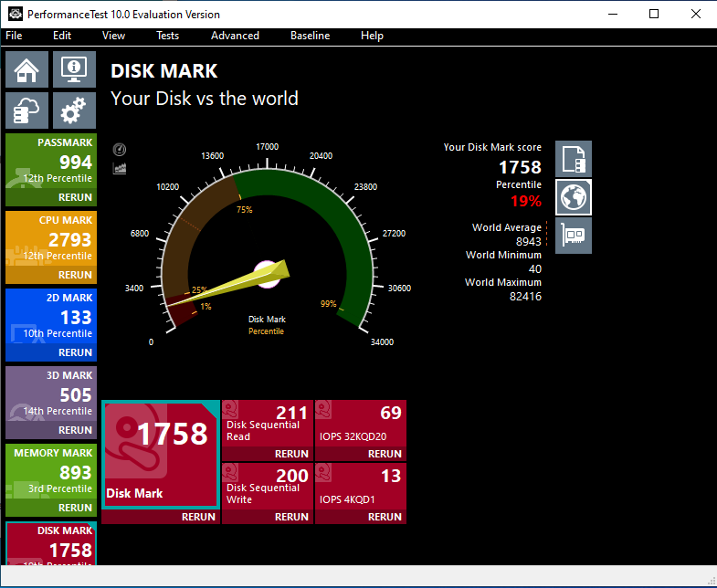Click the large Disk Mark 1758 tile
The height and width of the screenshot is (588, 717).
[x=161, y=454]
